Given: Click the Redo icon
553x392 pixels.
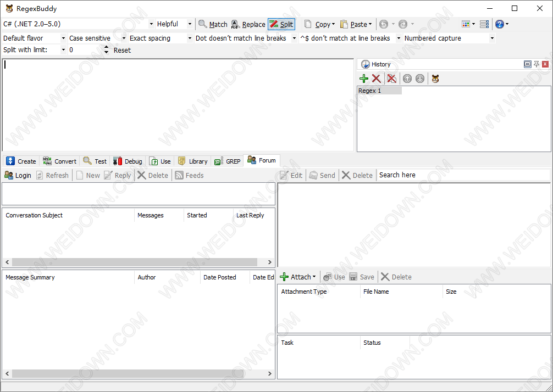Looking at the screenshot, I should coord(403,24).
